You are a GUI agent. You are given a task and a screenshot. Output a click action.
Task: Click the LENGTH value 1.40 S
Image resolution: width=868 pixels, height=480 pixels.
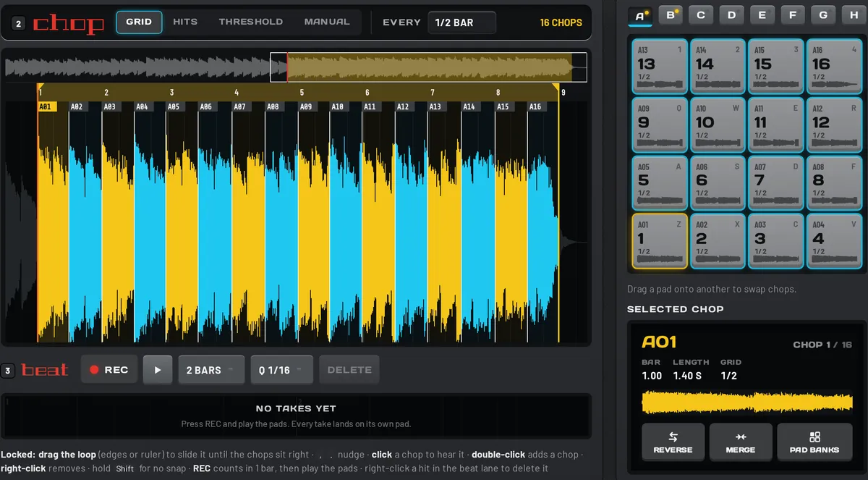687,376
